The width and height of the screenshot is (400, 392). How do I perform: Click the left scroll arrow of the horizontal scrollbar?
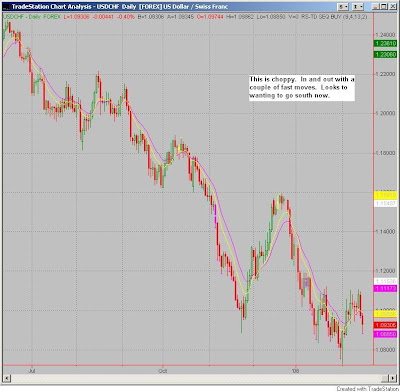click(x=6, y=378)
